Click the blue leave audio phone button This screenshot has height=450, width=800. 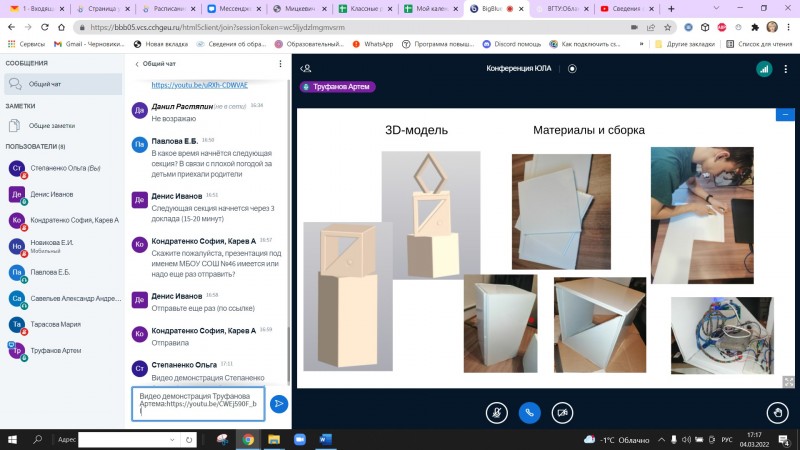pyautogui.click(x=529, y=411)
